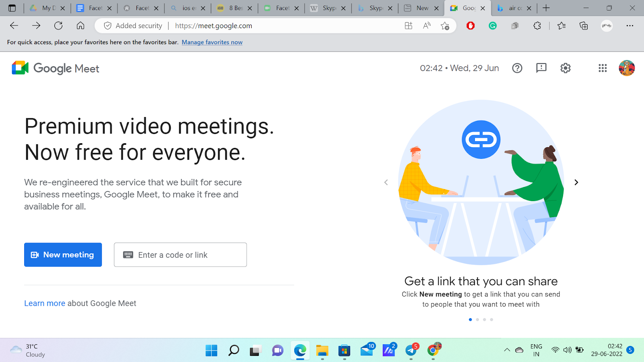Click the apps grid icon in address bar
Viewport: 644px width, 362px height.
pos(409,26)
